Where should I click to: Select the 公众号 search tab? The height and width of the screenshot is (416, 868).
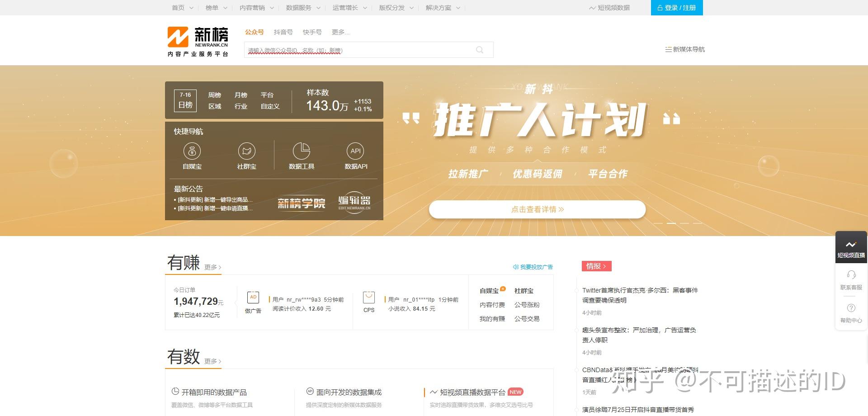tap(255, 32)
